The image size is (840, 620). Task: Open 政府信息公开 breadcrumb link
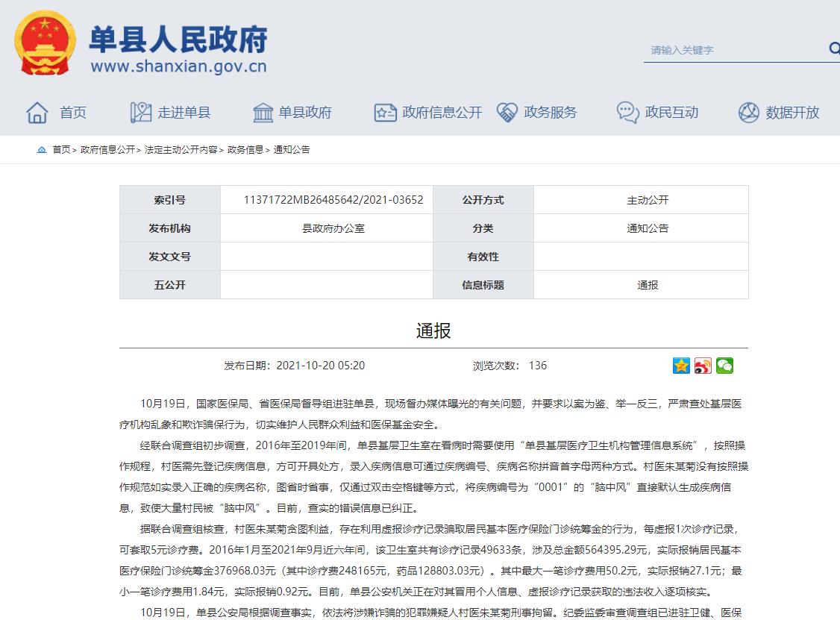point(107,150)
